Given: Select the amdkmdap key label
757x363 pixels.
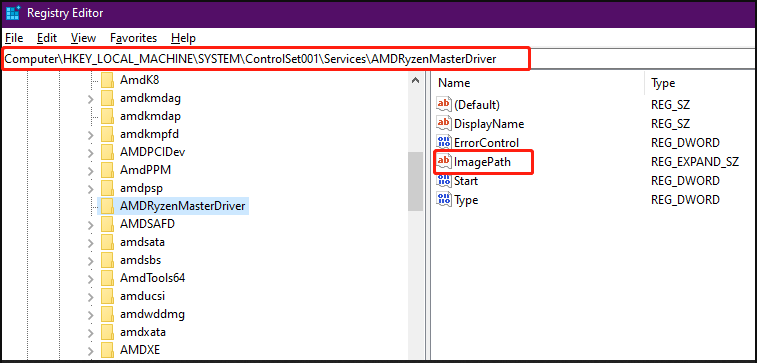Looking at the screenshot, I should click(x=150, y=117).
